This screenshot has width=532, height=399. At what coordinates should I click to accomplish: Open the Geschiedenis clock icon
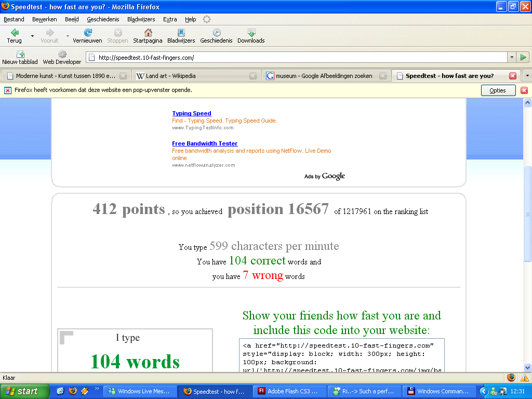[216, 33]
